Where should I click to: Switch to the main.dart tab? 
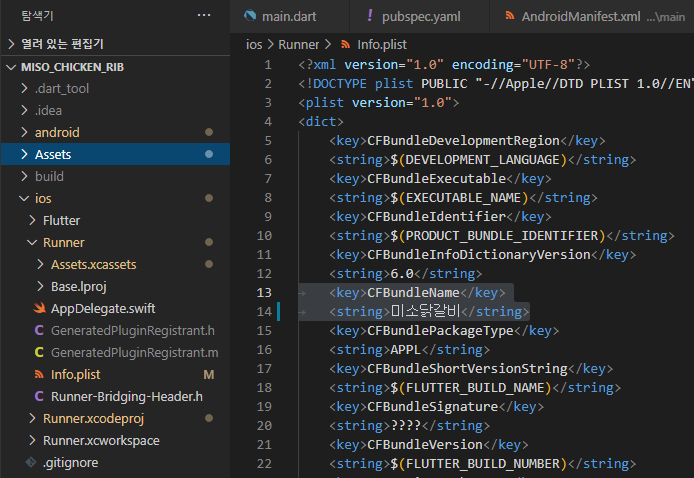coord(289,16)
